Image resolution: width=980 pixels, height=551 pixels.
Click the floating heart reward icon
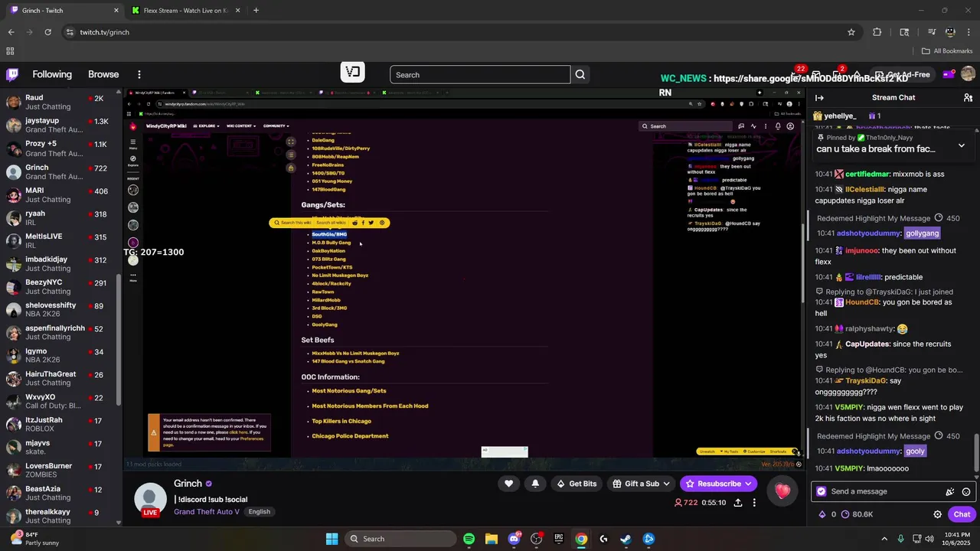pyautogui.click(x=782, y=491)
